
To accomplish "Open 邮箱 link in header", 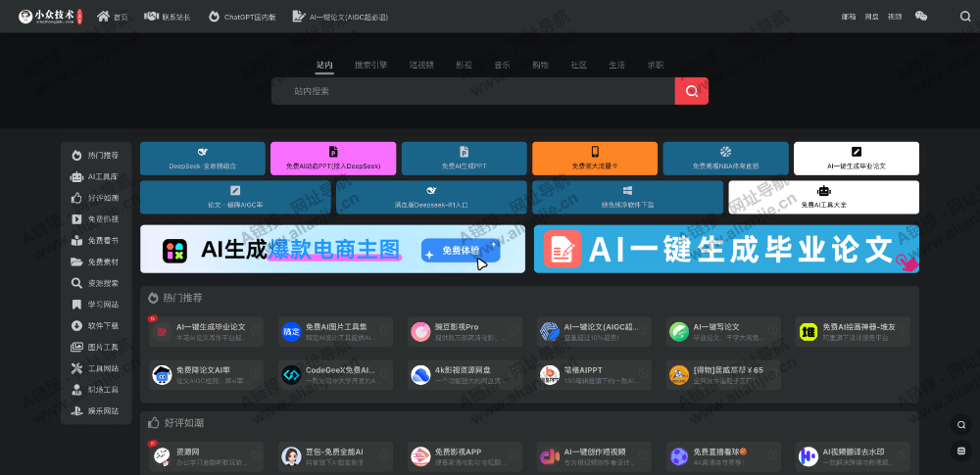I will coord(849,17).
